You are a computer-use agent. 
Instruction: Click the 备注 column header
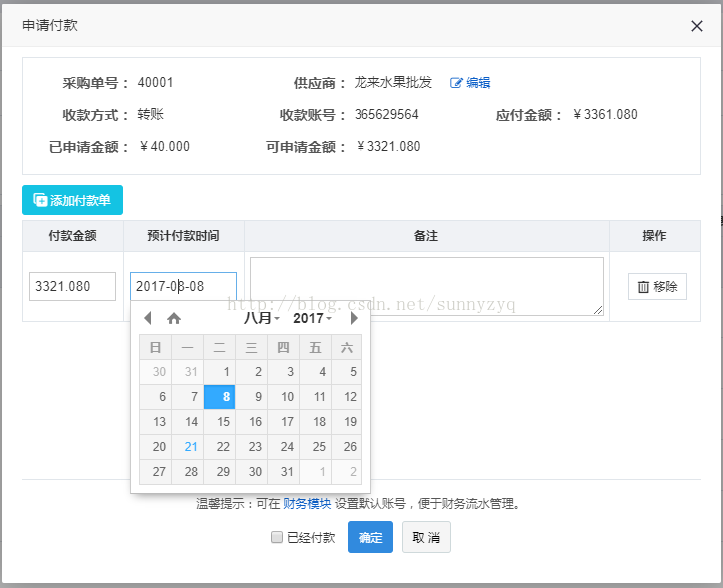point(426,236)
